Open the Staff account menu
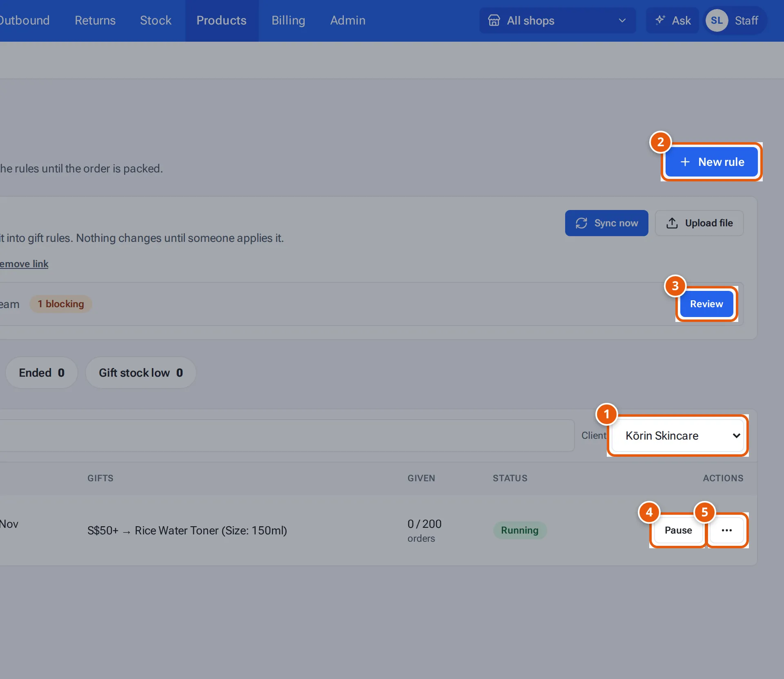 pos(736,20)
